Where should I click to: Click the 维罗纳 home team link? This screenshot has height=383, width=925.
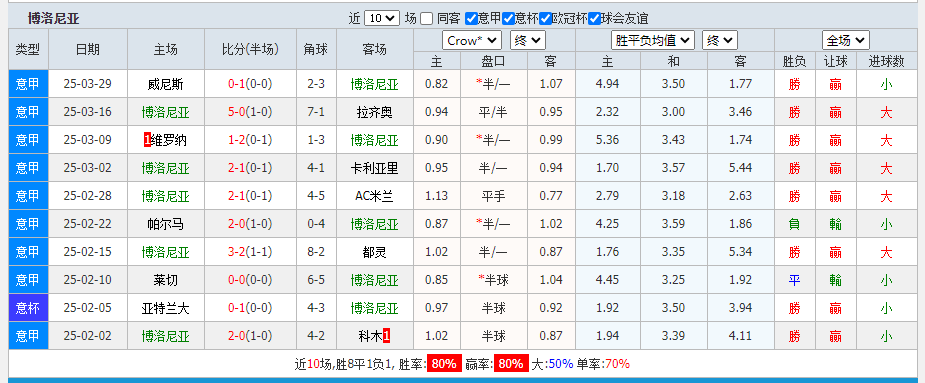[169, 140]
